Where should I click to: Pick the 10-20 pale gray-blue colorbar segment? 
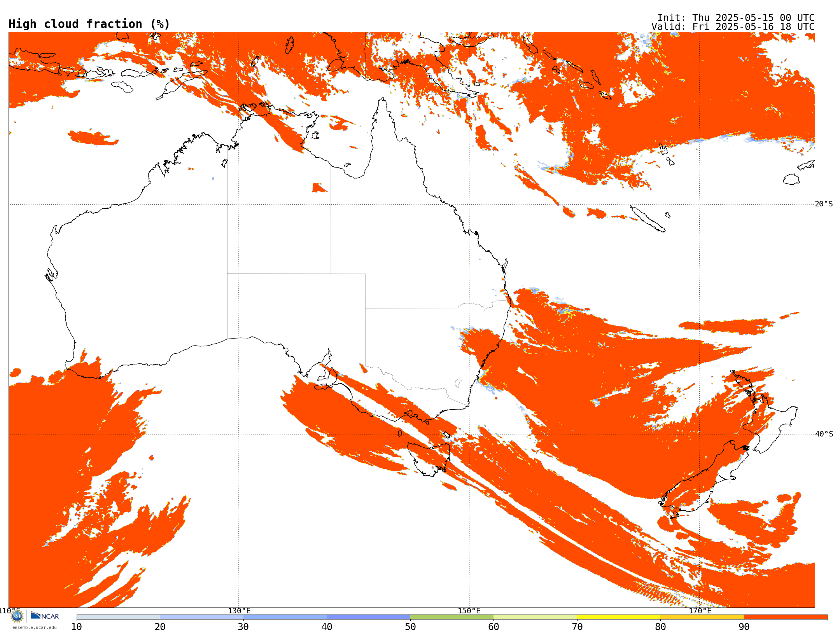[x=118, y=617]
